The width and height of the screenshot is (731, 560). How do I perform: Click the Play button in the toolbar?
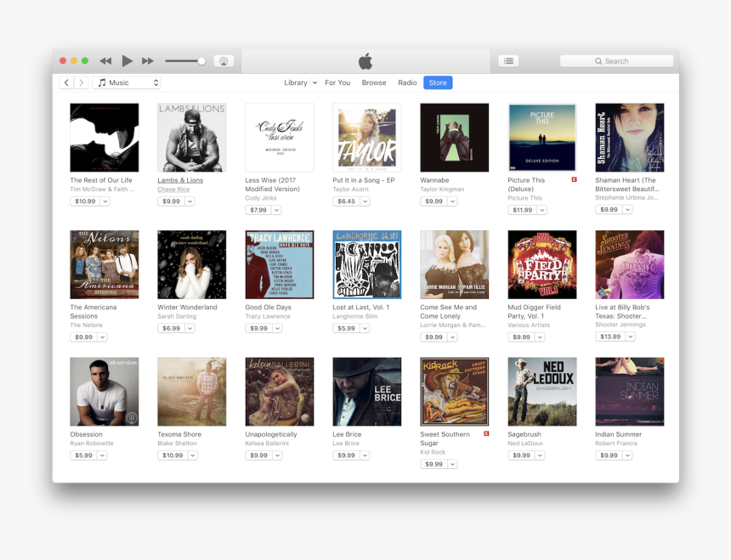[x=126, y=60]
